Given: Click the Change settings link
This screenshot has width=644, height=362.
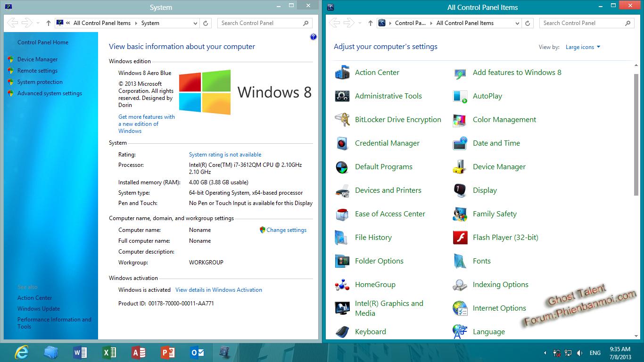Looking at the screenshot, I should tap(286, 230).
